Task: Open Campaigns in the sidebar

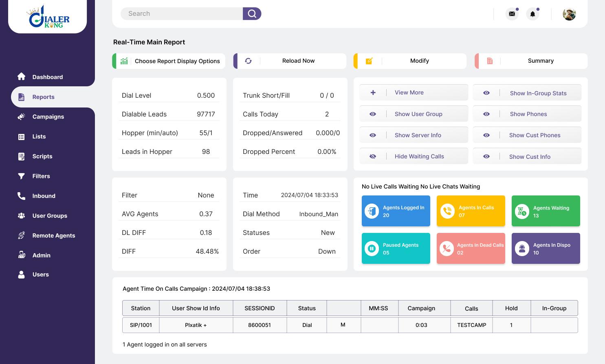Action: [x=48, y=117]
